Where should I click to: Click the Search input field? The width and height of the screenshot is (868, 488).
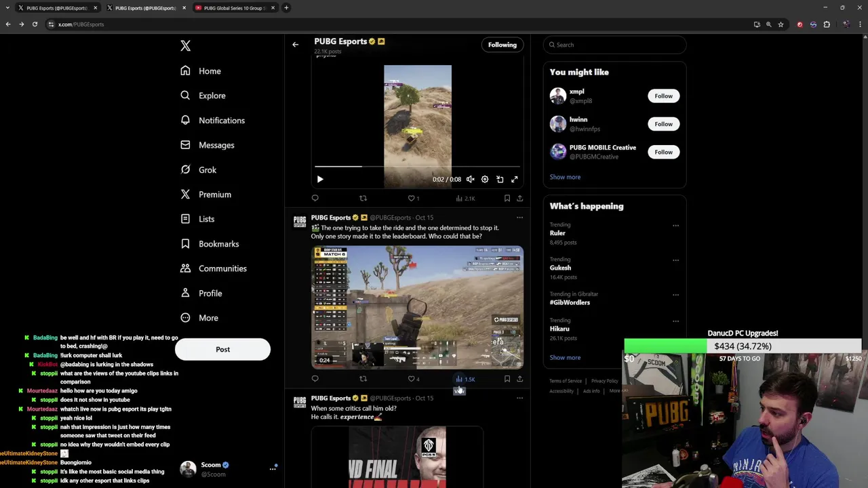(614, 45)
